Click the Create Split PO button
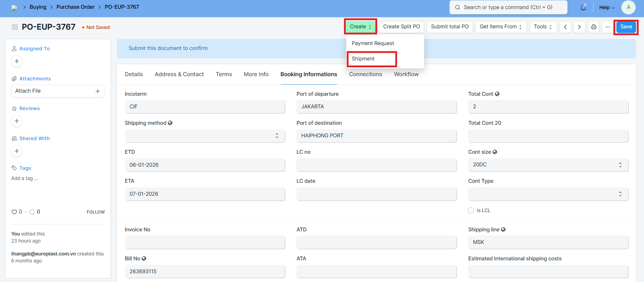644x282 pixels. (401, 27)
